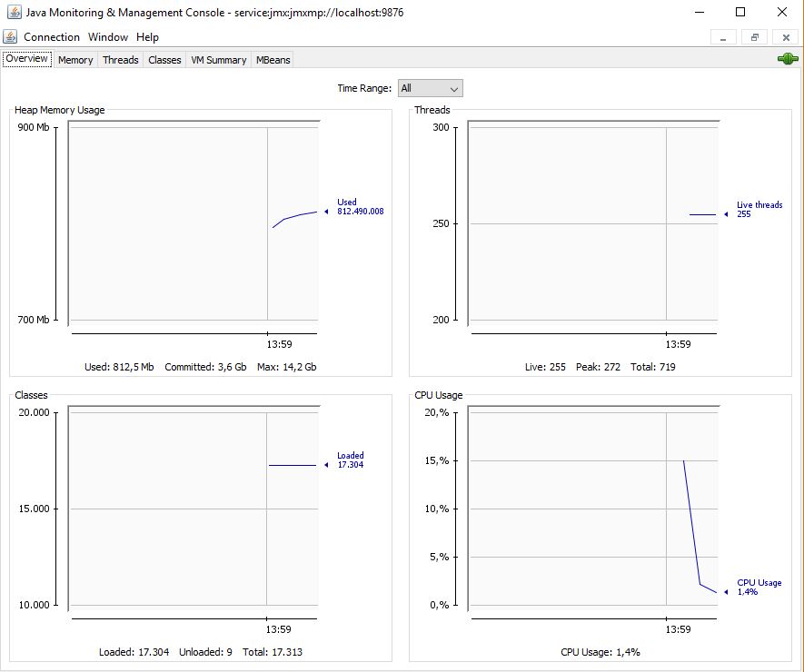804x672 pixels.
Task: Click the Heap Memory Usage panel title
Action: click(59, 110)
